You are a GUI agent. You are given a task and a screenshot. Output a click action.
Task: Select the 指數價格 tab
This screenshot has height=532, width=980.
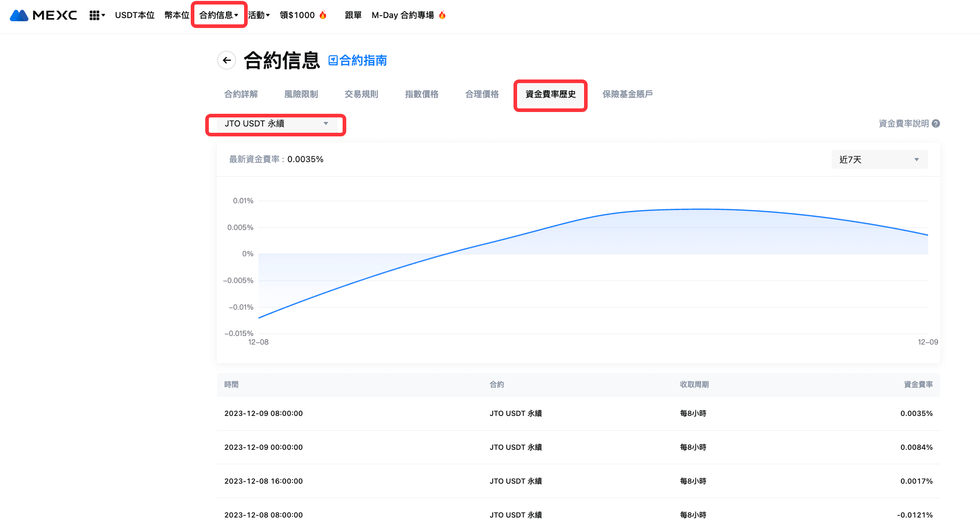point(421,94)
